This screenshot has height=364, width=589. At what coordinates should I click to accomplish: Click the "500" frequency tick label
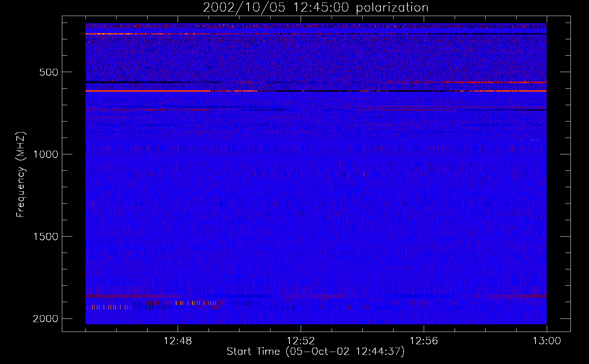(48, 72)
